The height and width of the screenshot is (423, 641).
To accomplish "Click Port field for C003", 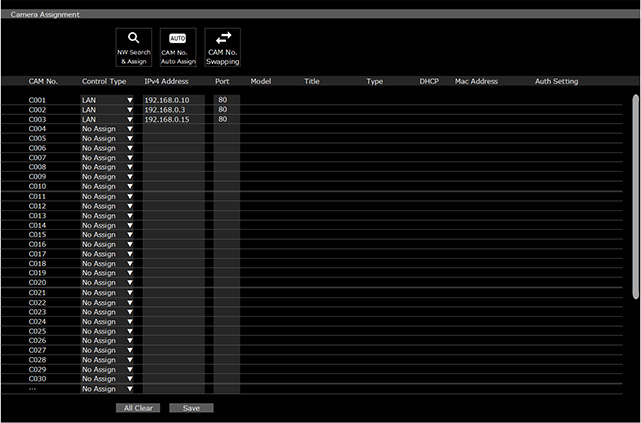I will (x=226, y=119).
